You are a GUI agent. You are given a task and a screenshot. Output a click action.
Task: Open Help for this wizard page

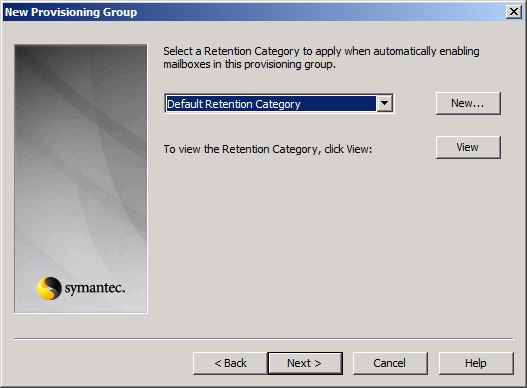(476, 363)
